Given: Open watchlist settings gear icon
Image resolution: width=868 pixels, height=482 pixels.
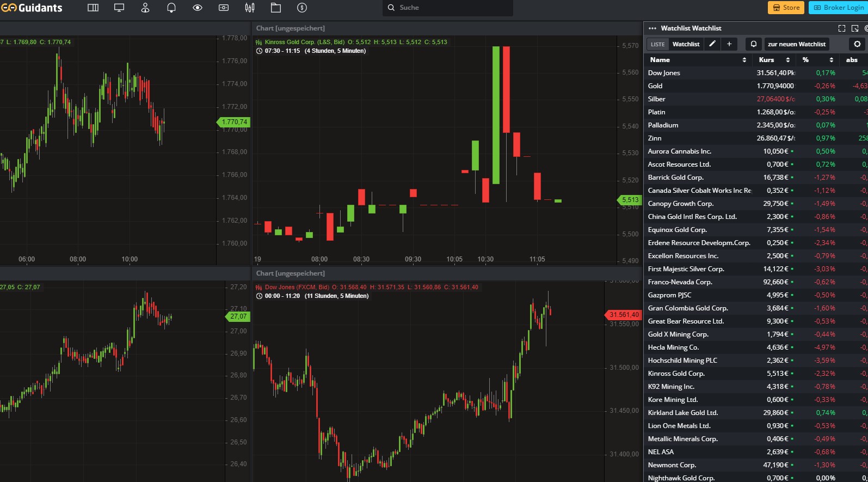Looking at the screenshot, I should click(857, 44).
